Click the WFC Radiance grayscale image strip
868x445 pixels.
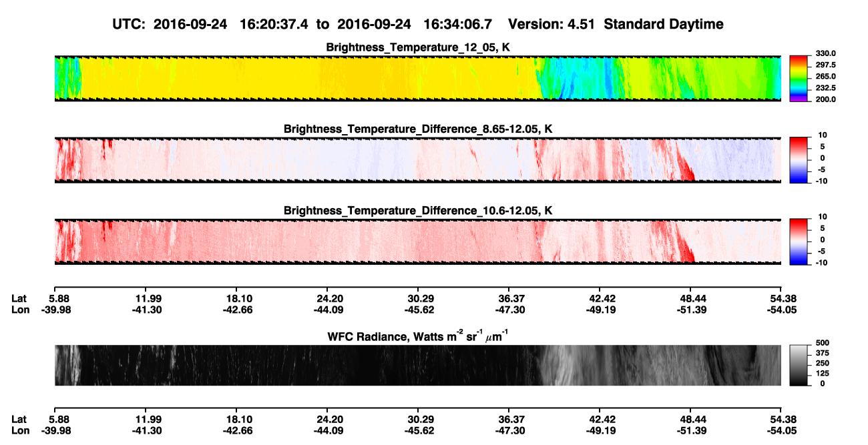click(417, 365)
